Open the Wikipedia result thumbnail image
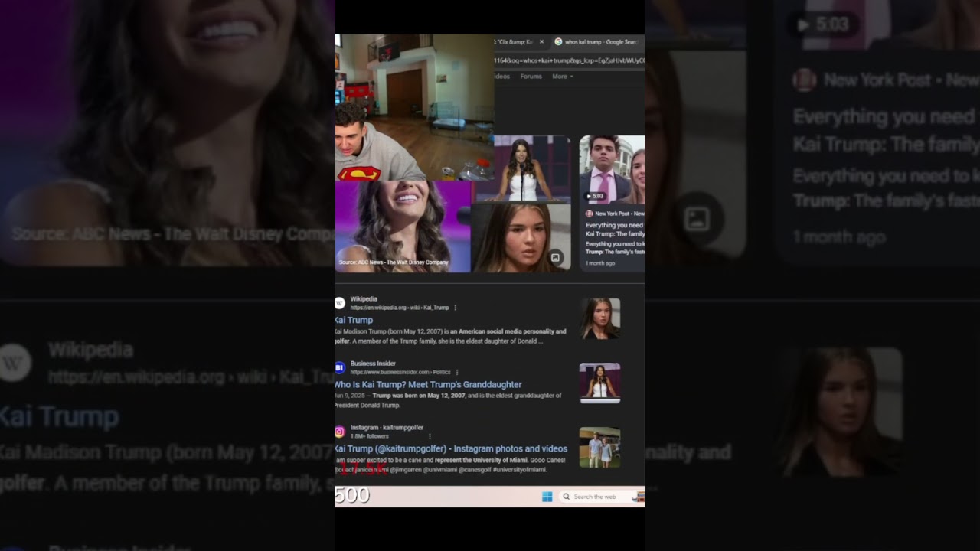980x551 pixels. [599, 318]
